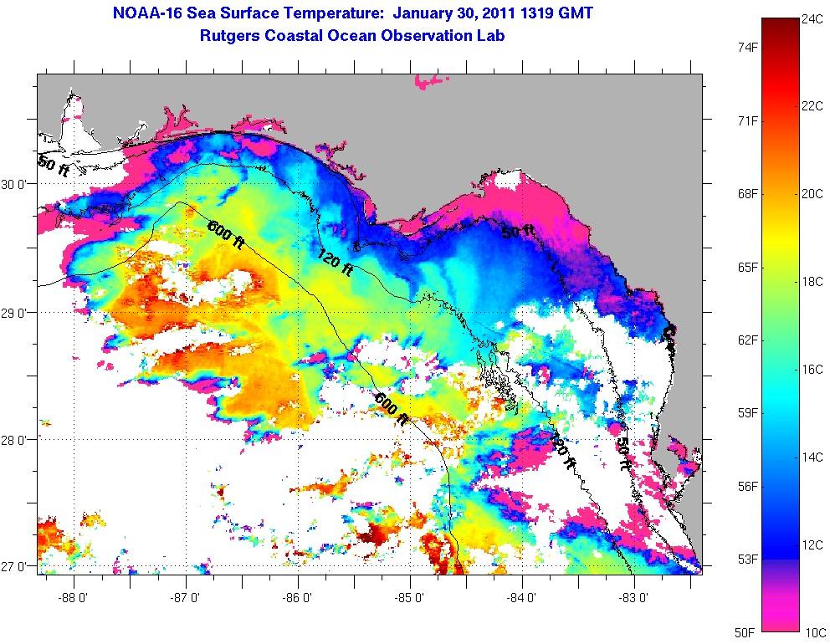The height and width of the screenshot is (644, 830).
Task: Click the 62F color scale label
Action: tap(748, 340)
